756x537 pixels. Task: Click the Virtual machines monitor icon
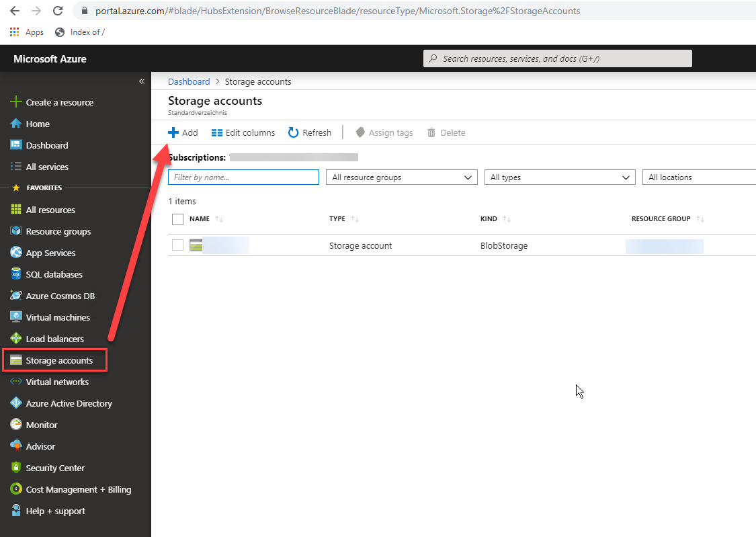tap(16, 317)
